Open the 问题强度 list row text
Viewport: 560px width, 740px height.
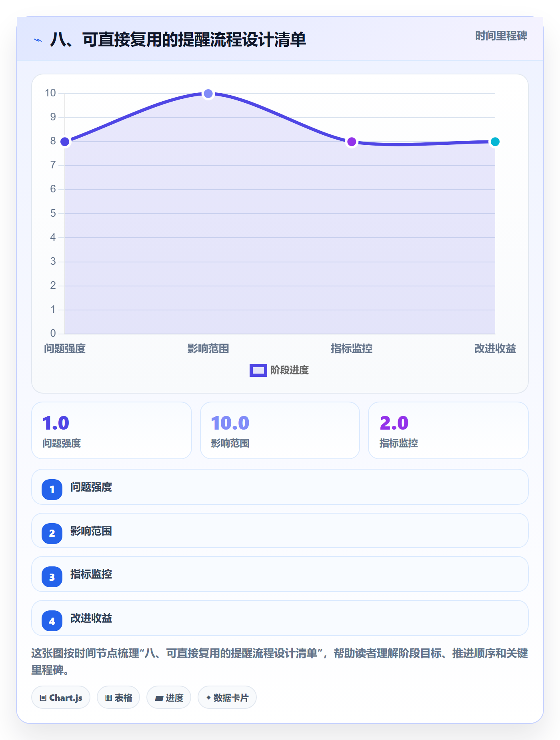(x=91, y=487)
